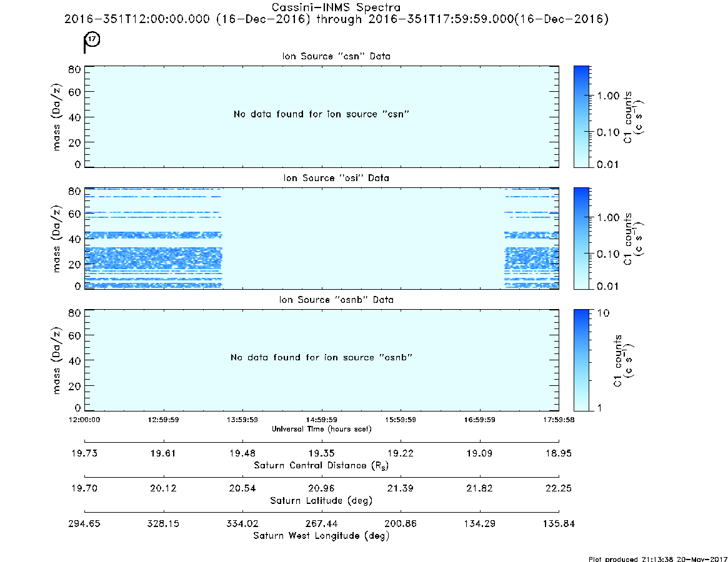Click the "Plot produced 21:13:38 20-May-2017" footer

(x=658, y=559)
